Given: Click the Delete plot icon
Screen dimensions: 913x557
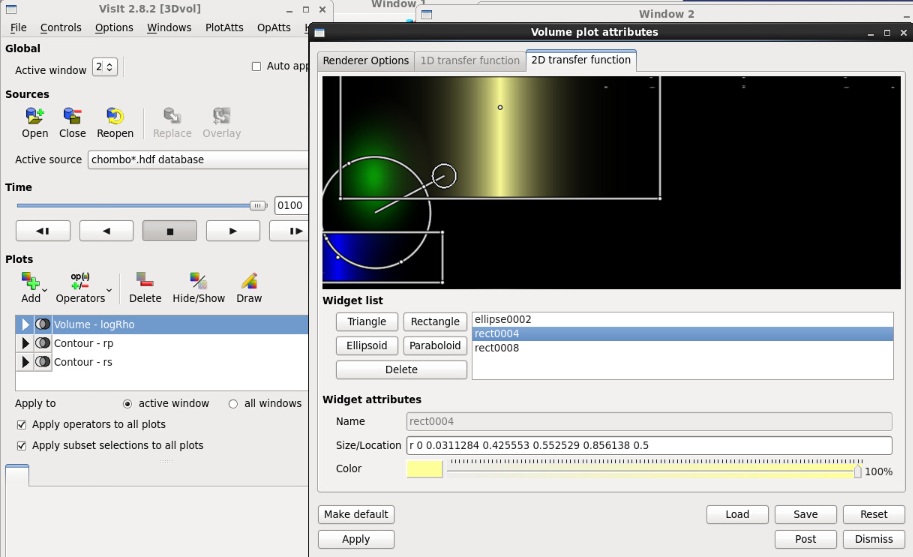Looking at the screenshot, I should point(145,281).
